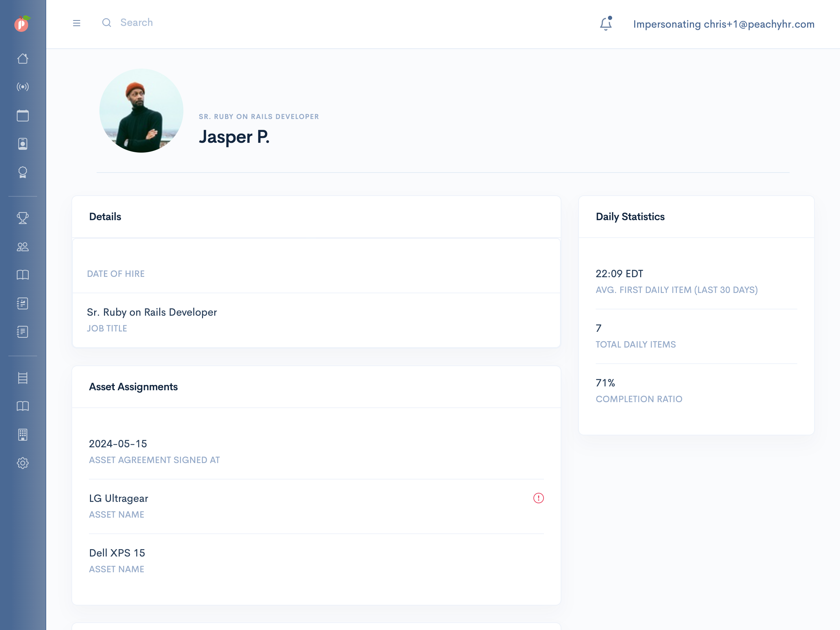Click the Asset Assignments heading
Screen dimensions: 840x630
click(133, 387)
